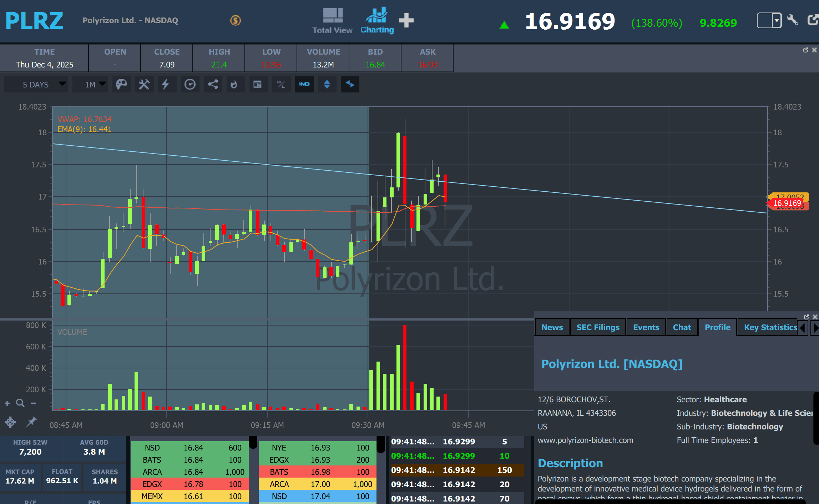The image size is (819, 504).
Task: Open the chart color palette settings
Action: [121, 84]
